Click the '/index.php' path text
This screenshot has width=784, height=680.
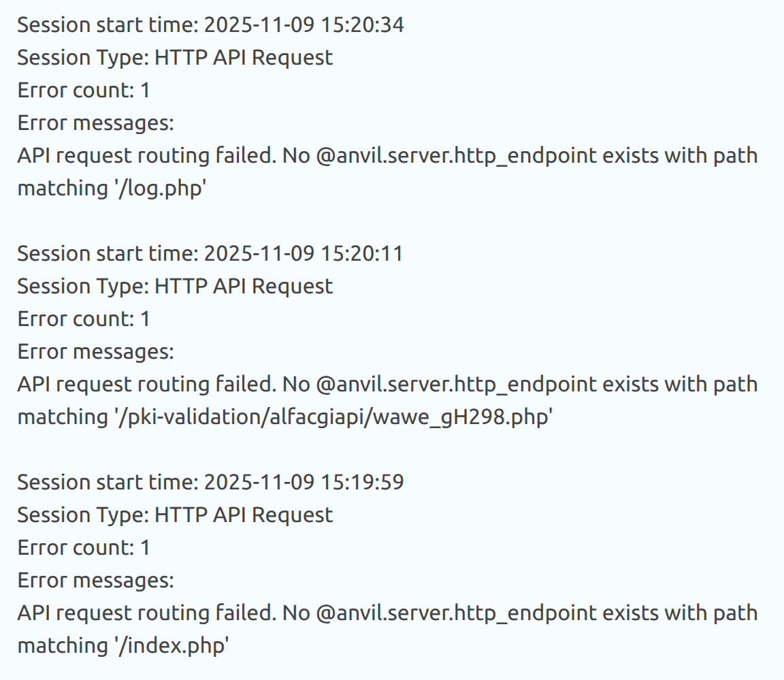[169, 646]
